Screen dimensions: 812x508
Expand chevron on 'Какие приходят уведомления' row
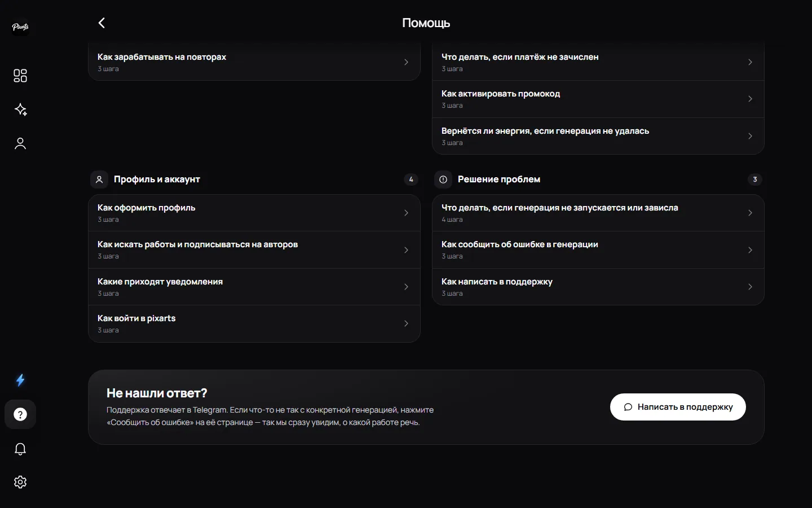point(406,287)
